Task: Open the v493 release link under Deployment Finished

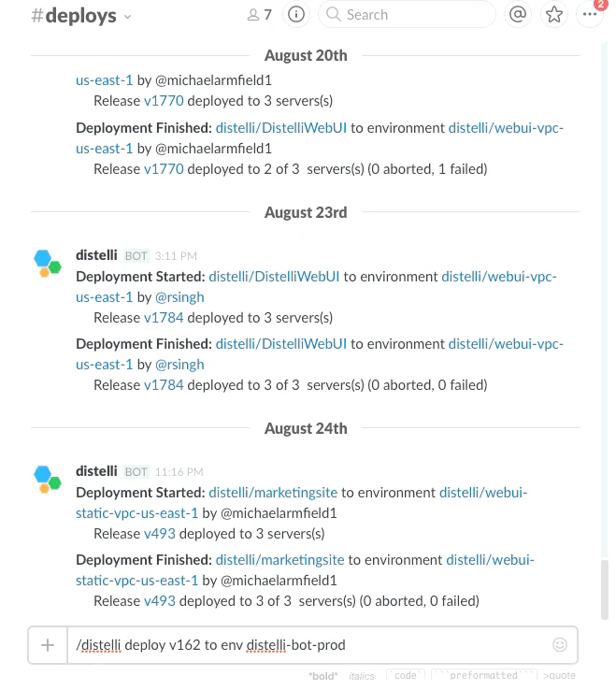Action: [x=155, y=600]
